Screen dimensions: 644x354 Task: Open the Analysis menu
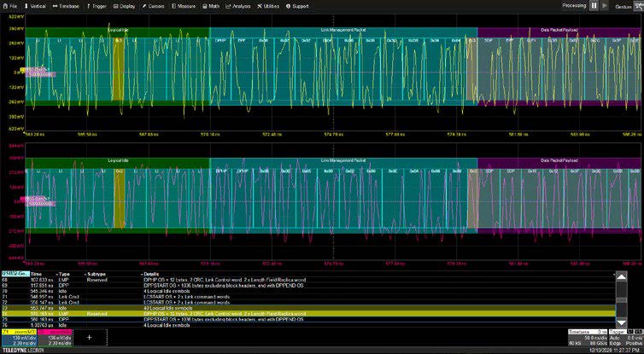tap(239, 5)
